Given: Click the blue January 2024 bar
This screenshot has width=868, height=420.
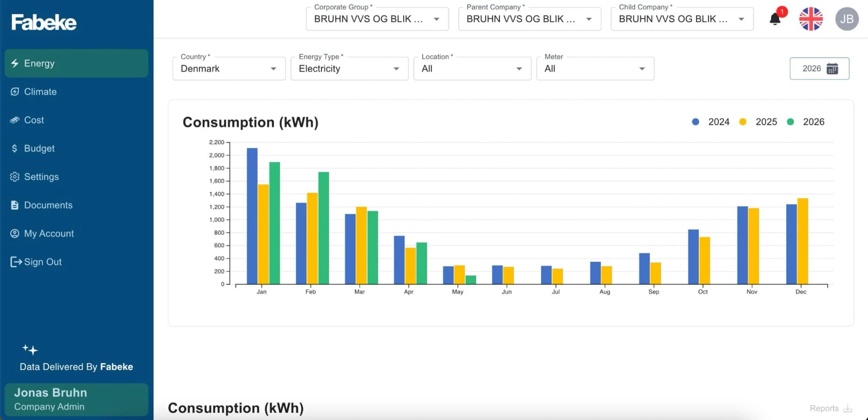Looking at the screenshot, I should (252, 216).
